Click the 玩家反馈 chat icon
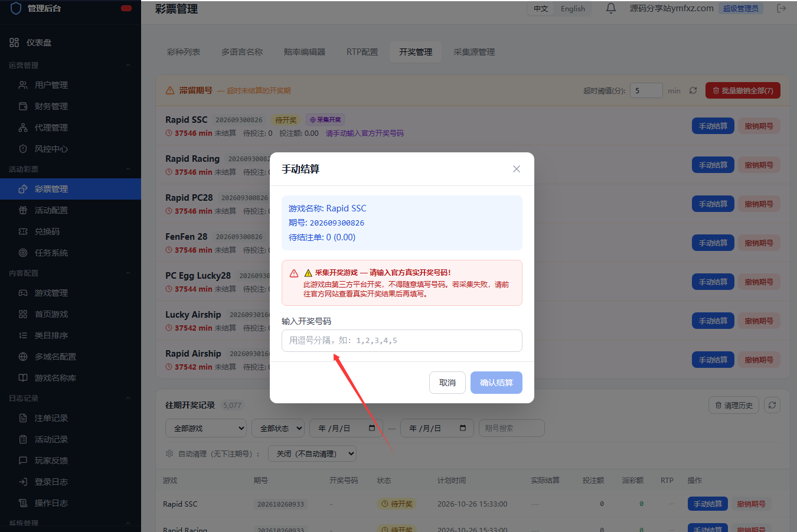 coord(23,461)
